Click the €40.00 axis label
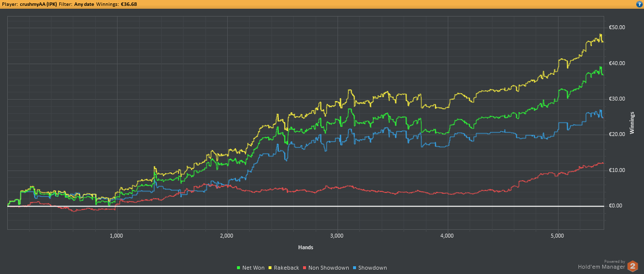This screenshot has height=274, width=644. pos(616,63)
